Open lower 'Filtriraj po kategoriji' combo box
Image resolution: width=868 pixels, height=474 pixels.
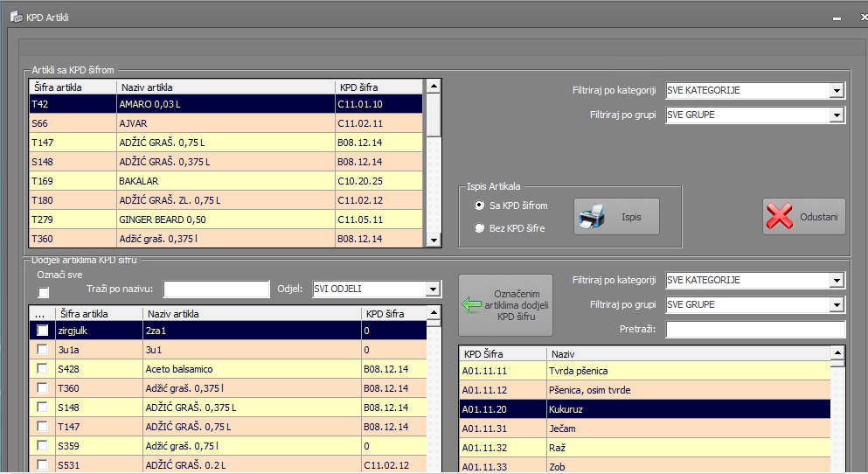click(837, 281)
